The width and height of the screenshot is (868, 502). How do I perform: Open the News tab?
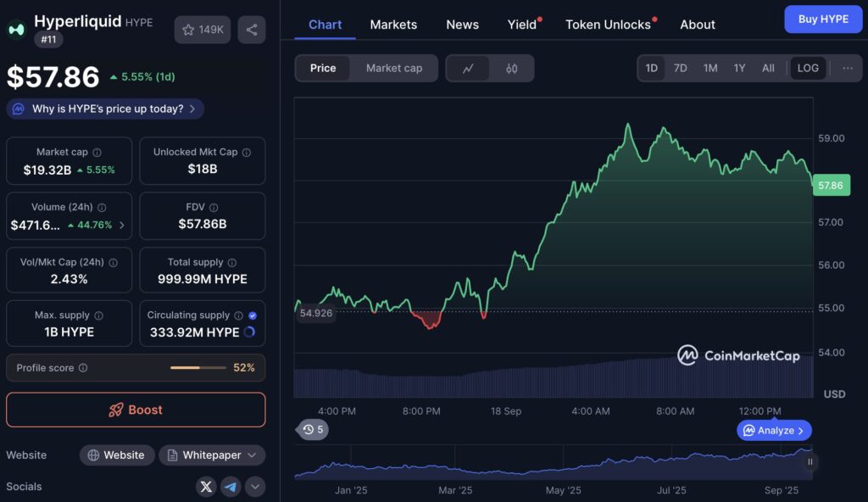(x=462, y=25)
